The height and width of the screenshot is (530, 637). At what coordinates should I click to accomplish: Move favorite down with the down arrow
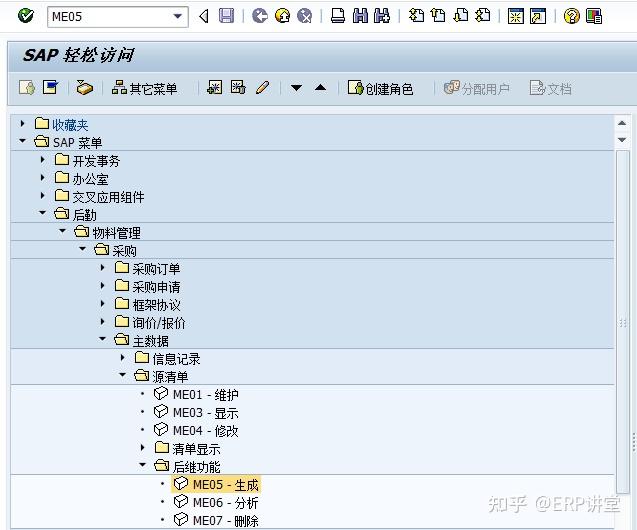point(297,88)
